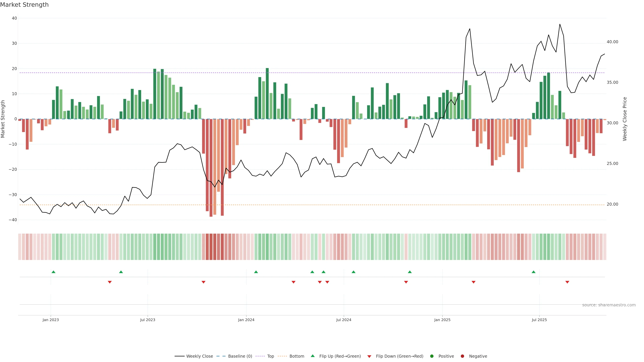
Task: Click the Weekly Close Price axis title
Action: (x=625, y=119)
